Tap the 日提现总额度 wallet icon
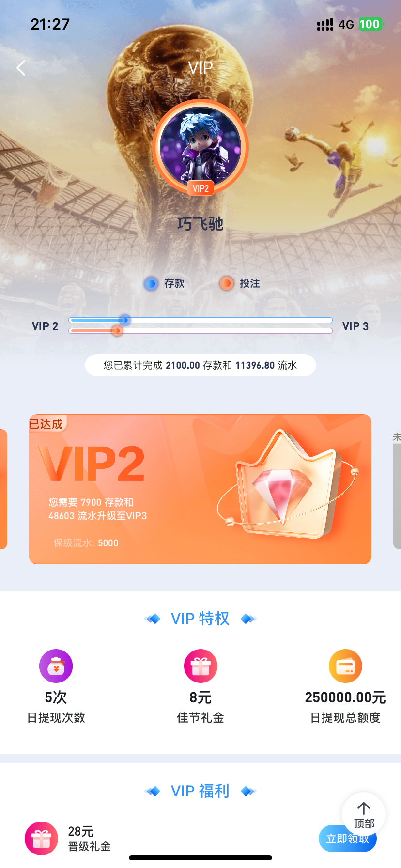This screenshot has width=401, height=868. [345, 666]
